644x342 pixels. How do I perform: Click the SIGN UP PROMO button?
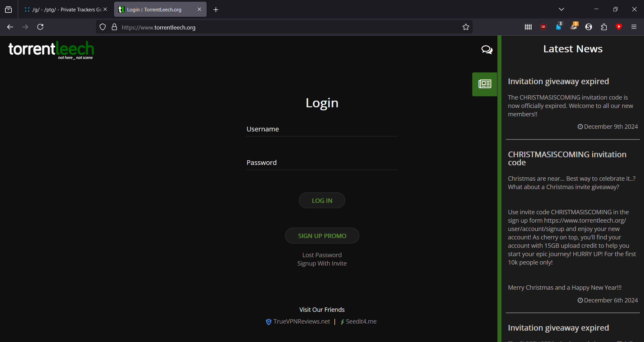pyautogui.click(x=322, y=236)
